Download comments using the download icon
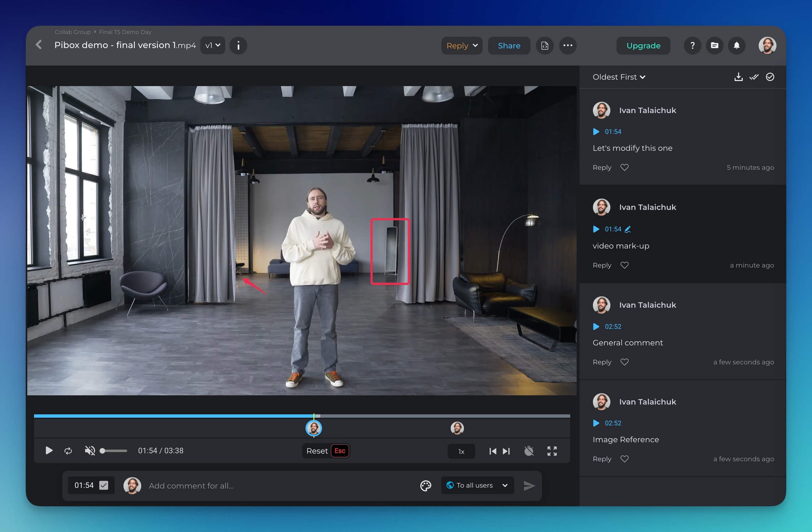The height and width of the screenshot is (532, 812). click(739, 77)
